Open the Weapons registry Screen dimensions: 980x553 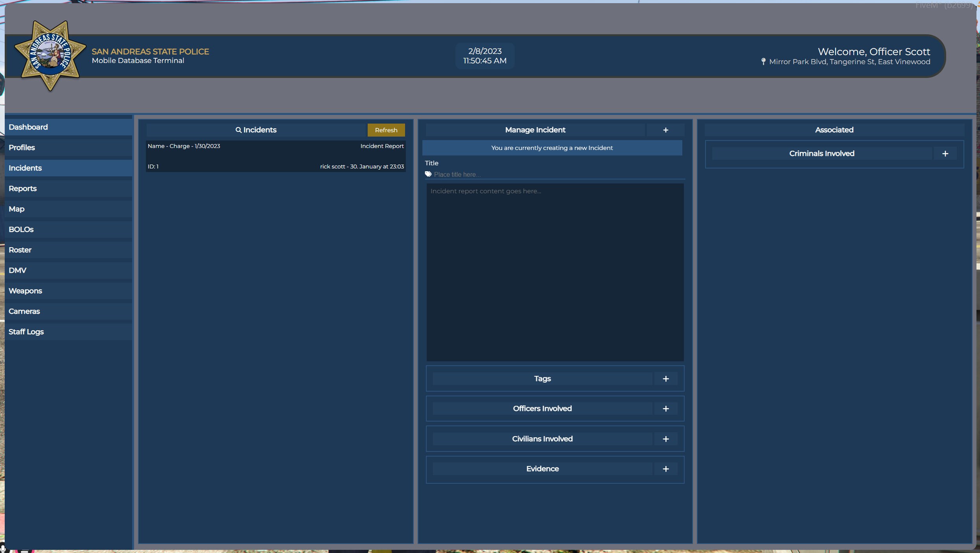(x=68, y=291)
